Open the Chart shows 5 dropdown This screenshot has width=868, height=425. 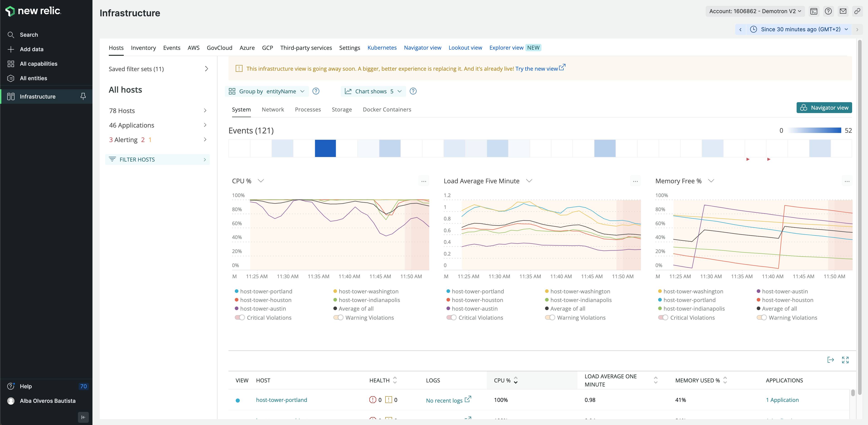pos(373,91)
